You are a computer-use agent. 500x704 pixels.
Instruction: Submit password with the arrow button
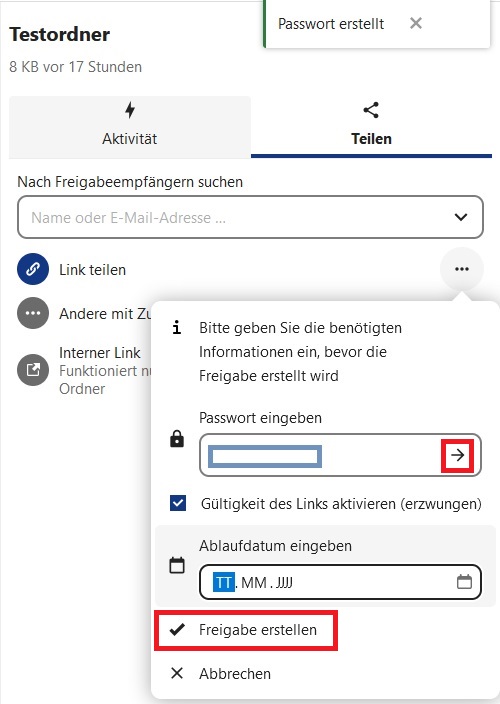click(x=457, y=455)
